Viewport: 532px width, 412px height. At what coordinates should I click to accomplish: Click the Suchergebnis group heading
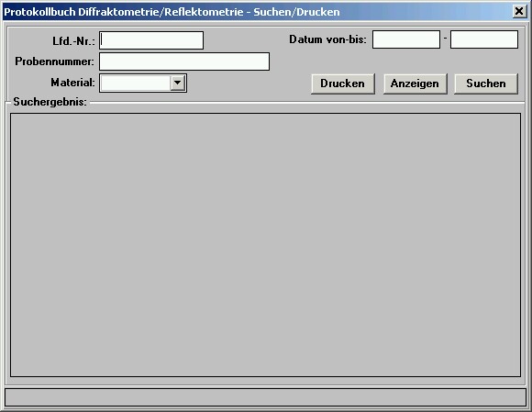pyautogui.click(x=50, y=102)
